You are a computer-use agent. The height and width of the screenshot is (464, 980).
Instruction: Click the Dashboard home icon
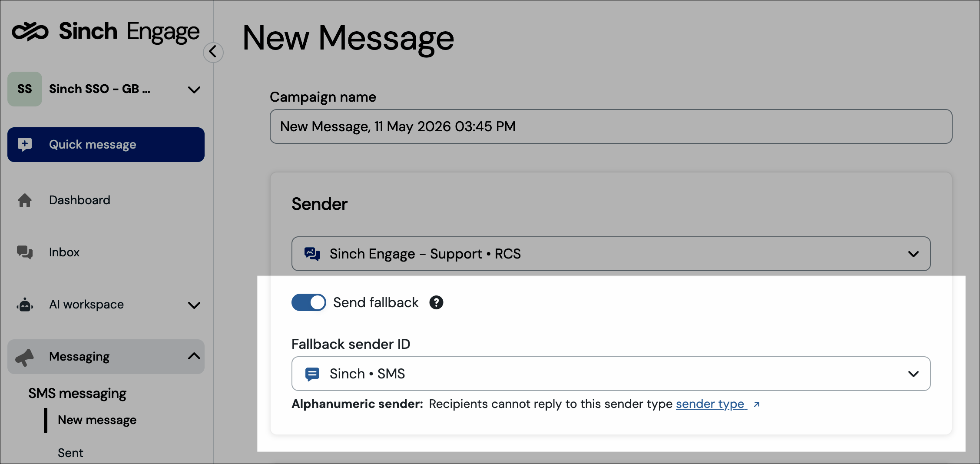(x=25, y=200)
